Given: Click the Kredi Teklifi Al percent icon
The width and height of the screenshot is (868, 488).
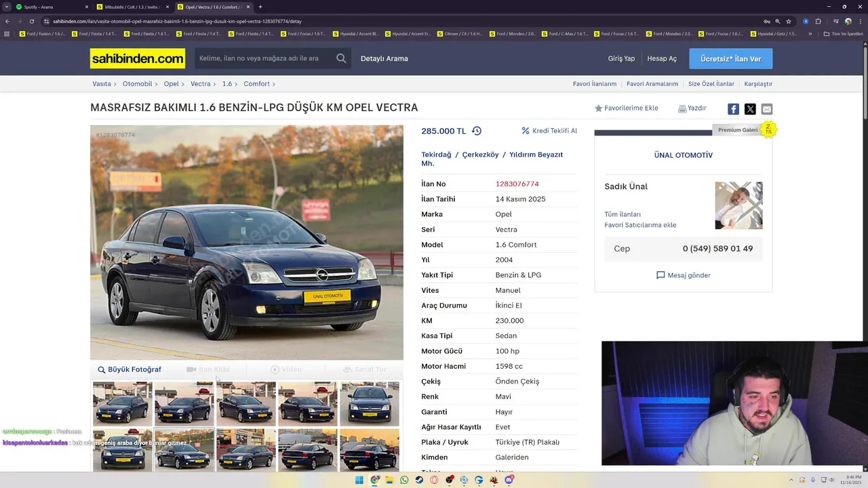Looking at the screenshot, I should coord(525,131).
